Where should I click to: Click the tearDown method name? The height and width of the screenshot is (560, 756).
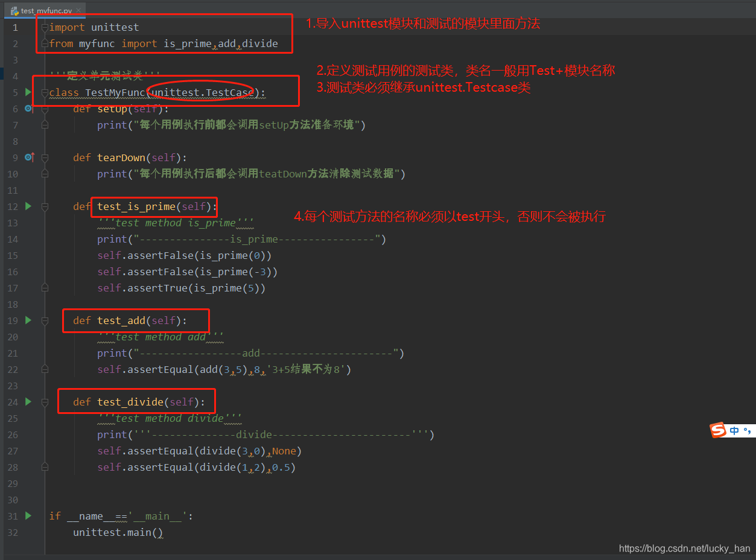click(121, 157)
